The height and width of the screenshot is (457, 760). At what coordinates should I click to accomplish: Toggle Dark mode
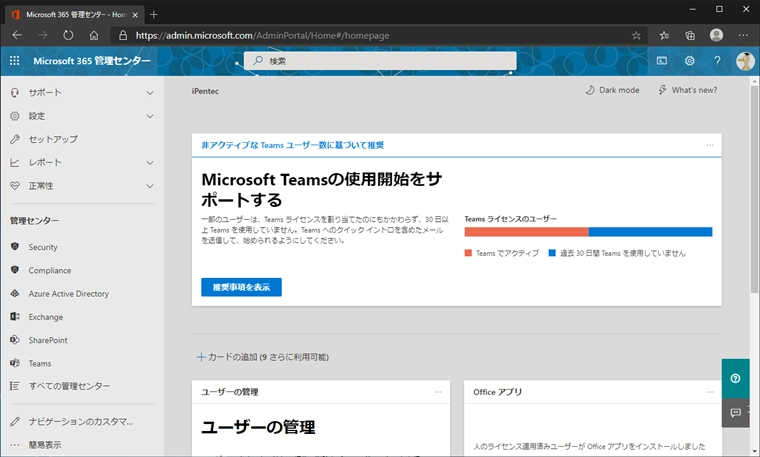coord(612,90)
